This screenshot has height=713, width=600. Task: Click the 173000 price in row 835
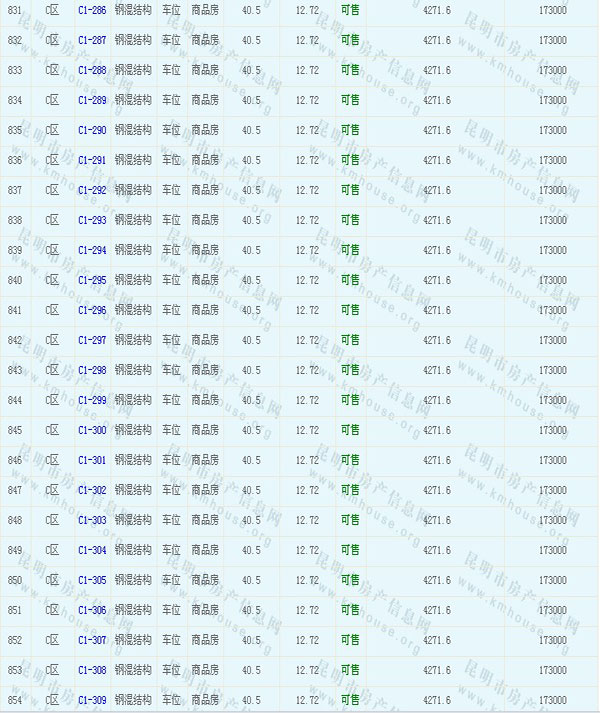tap(553, 130)
